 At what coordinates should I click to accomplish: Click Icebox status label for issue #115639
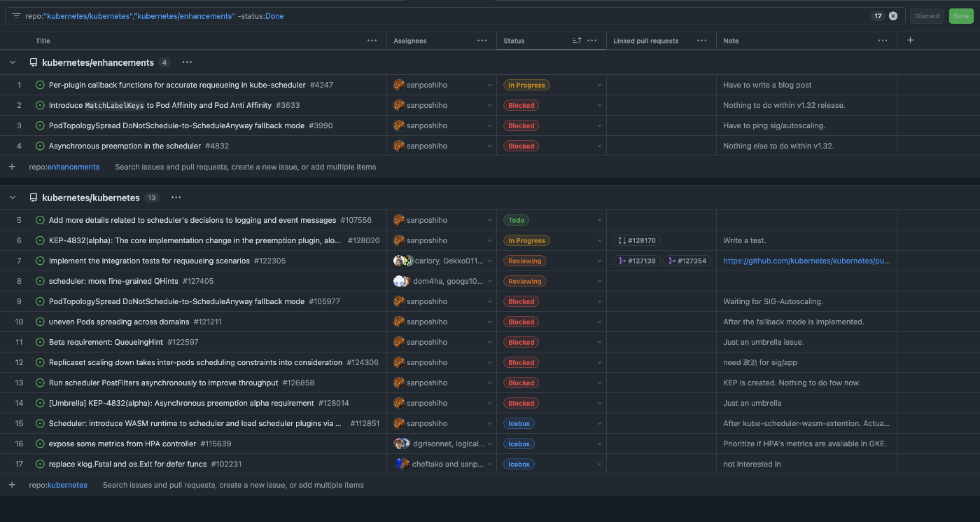[x=519, y=444]
